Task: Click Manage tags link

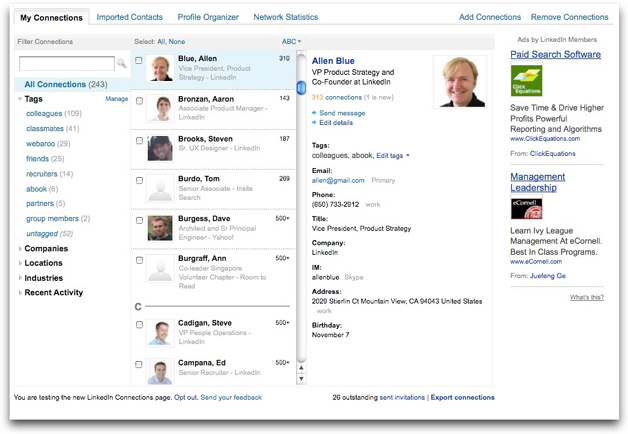Action: coord(117,99)
